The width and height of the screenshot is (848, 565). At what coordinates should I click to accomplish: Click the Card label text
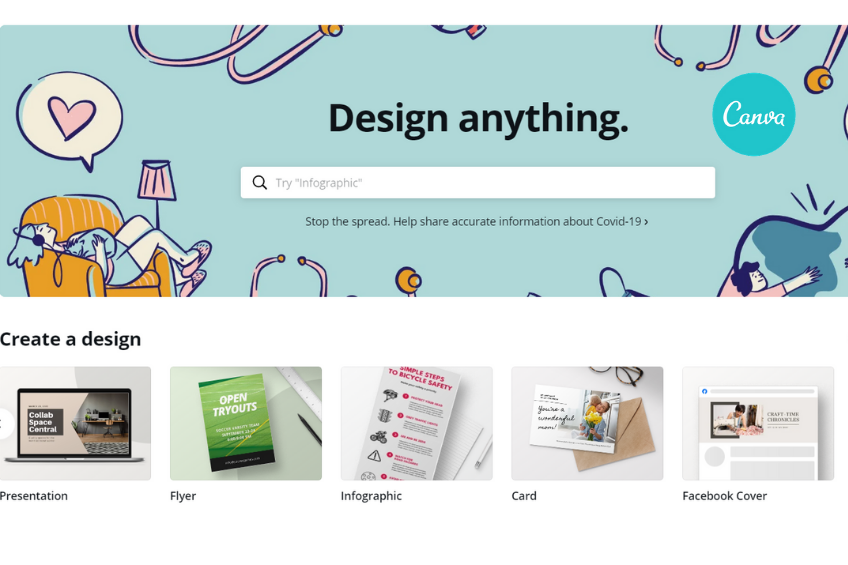524,496
